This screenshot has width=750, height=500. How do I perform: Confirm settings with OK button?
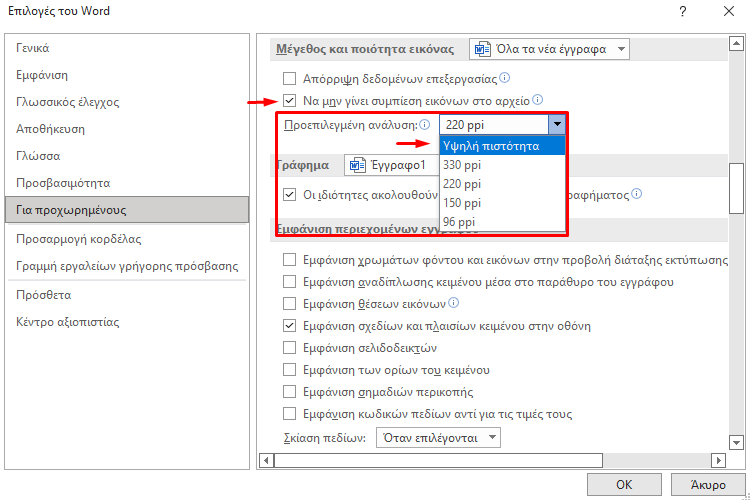[624, 485]
